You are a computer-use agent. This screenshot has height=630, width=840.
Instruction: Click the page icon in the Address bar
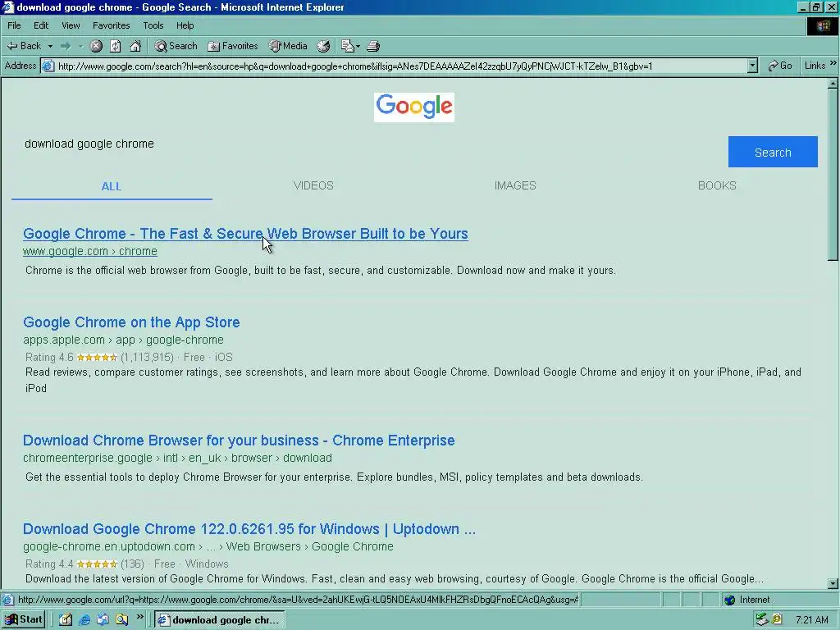48,66
